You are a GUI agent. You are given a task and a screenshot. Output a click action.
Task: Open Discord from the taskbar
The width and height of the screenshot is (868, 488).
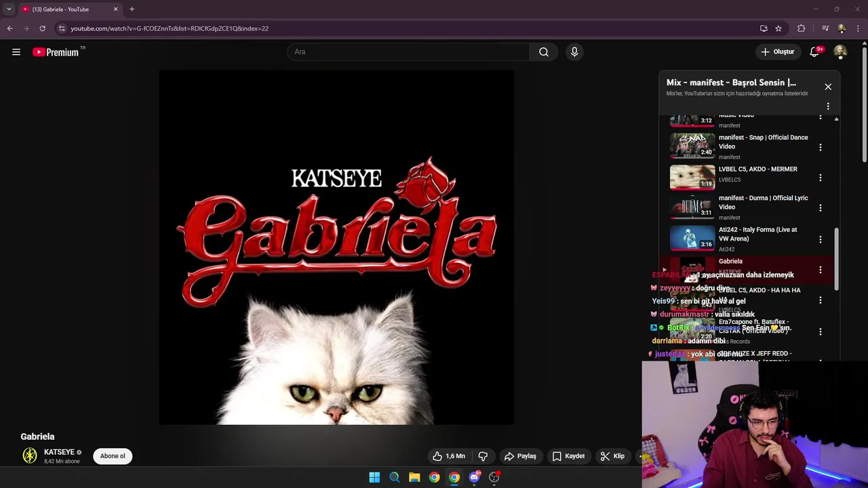(x=474, y=477)
